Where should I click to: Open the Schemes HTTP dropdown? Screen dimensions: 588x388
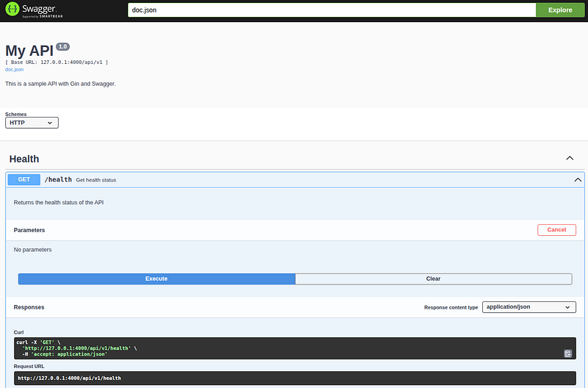tap(32, 123)
